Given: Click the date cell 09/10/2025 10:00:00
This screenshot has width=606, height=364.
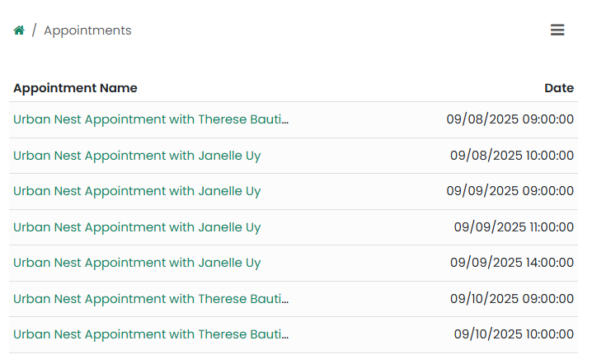Looking at the screenshot, I should point(514,334).
